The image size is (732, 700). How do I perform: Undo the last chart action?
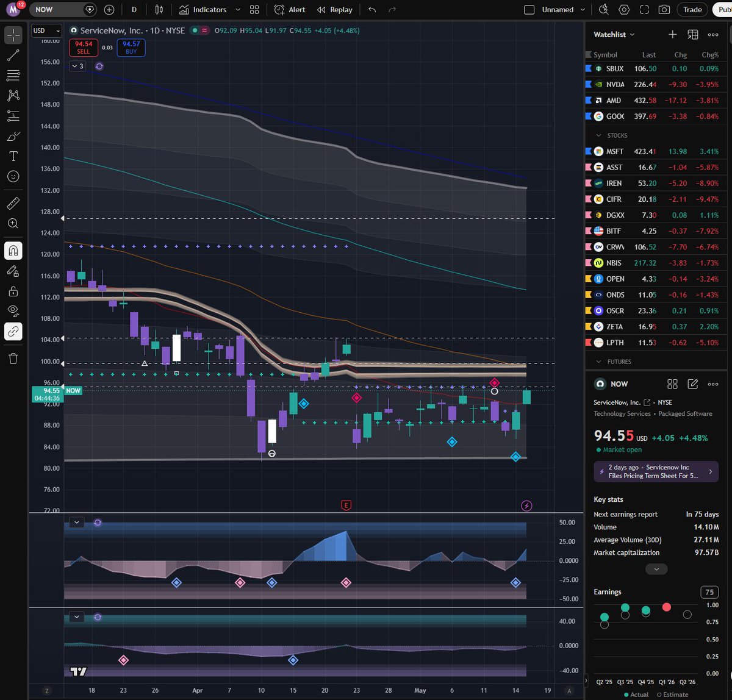372,10
